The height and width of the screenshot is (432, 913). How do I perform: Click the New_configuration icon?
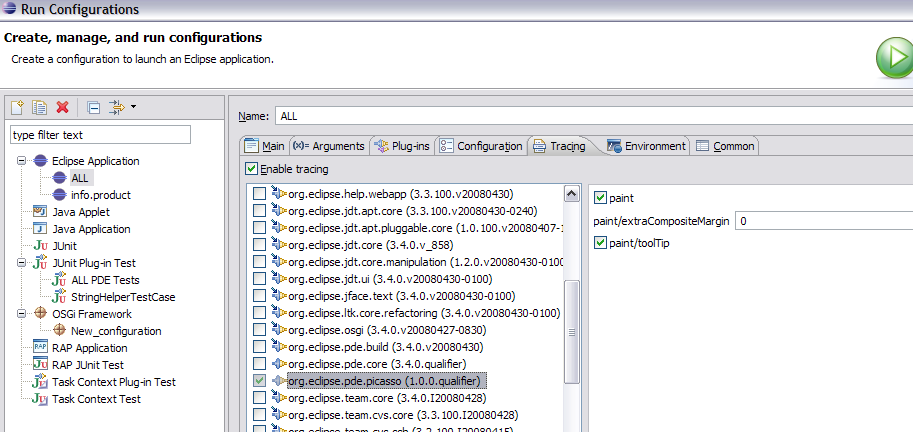click(59, 331)
